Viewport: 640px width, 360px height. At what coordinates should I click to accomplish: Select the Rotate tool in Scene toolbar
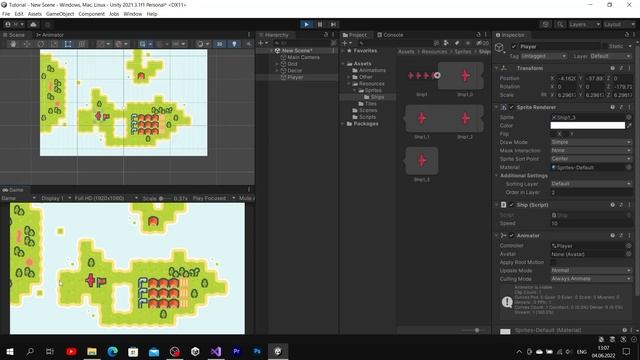click(40, 44)
